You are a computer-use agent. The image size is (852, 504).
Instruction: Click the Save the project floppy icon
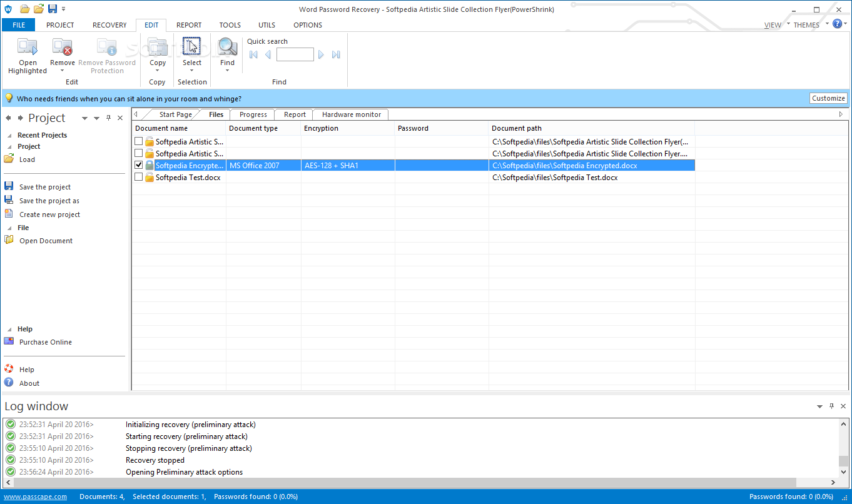coord(9,186)
